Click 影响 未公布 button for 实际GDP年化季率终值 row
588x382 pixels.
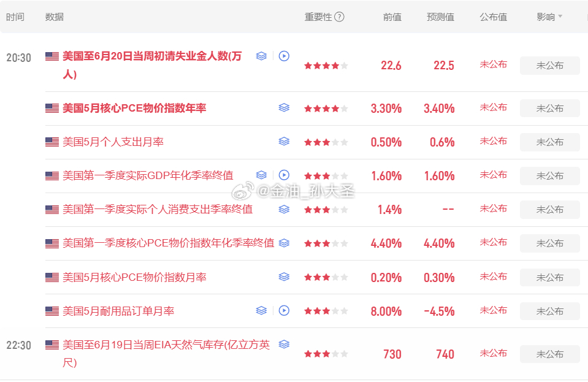(x=550, y=176)
